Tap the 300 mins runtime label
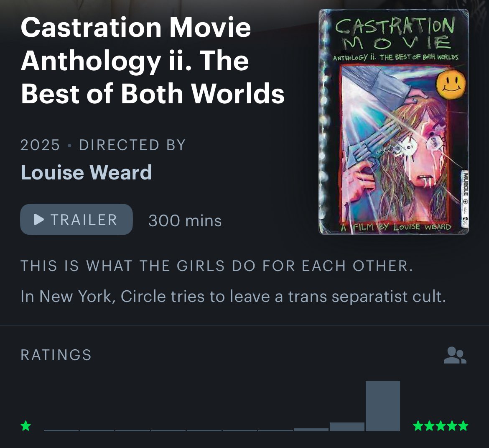This screenshot has height=448, width=489. click(185, 221)
